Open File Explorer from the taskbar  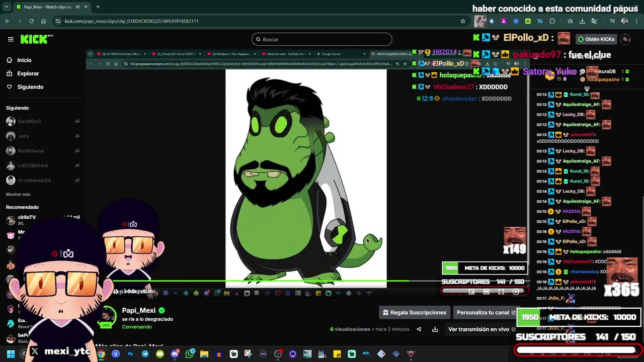pyautogui.click(x=204, y=354)
